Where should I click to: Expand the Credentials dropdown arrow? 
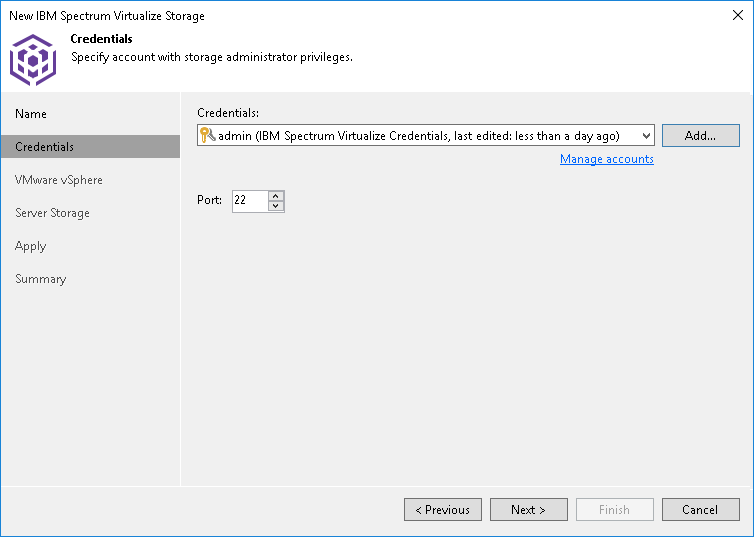click(x=645, y=136)
